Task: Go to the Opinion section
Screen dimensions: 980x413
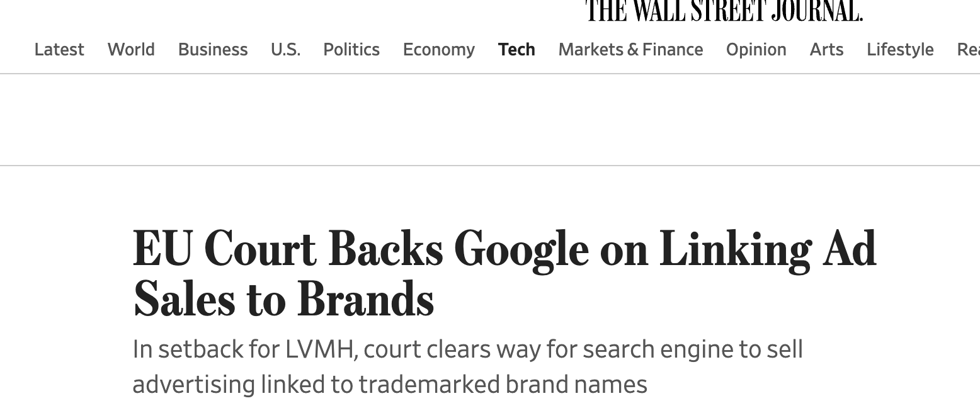Action: point(756,49)
